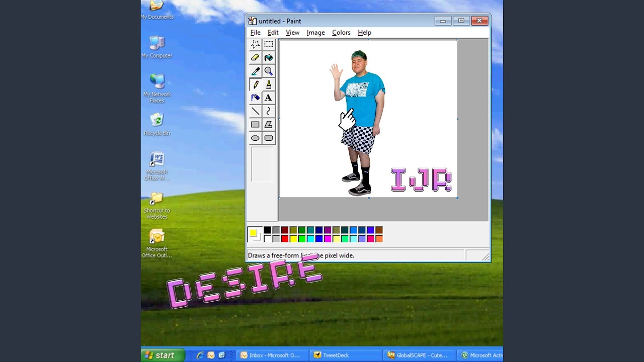
Task: Launch Microsoft Office Outlook desktop shortcut
Action: point(157,243)
